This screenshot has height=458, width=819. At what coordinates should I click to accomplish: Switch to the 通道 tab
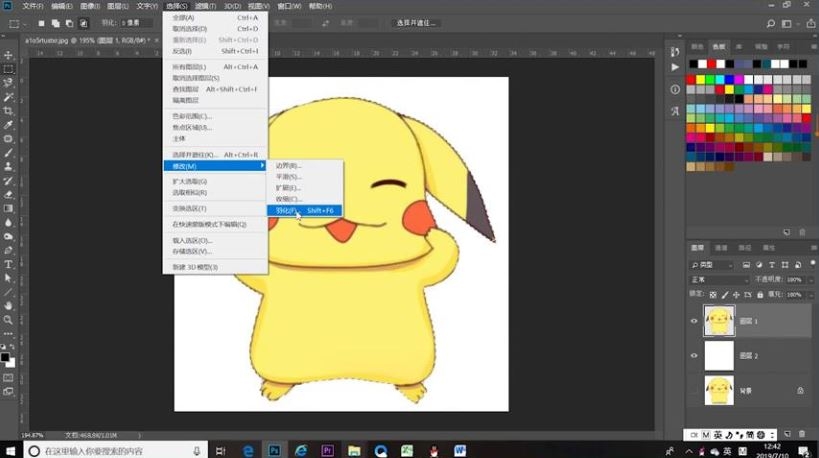point(721,248)
